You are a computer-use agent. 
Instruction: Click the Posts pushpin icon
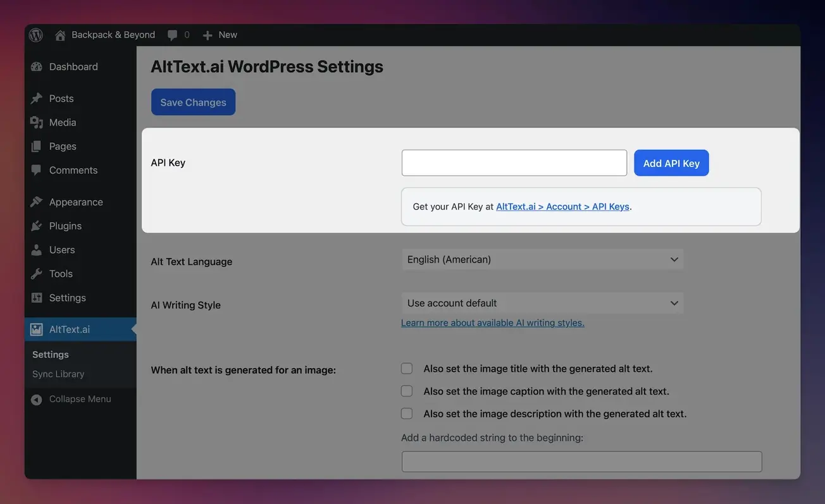pos(37,99)
